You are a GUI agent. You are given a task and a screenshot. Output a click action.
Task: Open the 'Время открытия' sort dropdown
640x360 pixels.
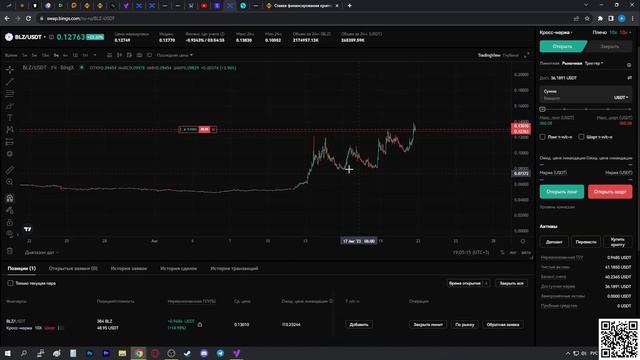[x=468, y=283]
